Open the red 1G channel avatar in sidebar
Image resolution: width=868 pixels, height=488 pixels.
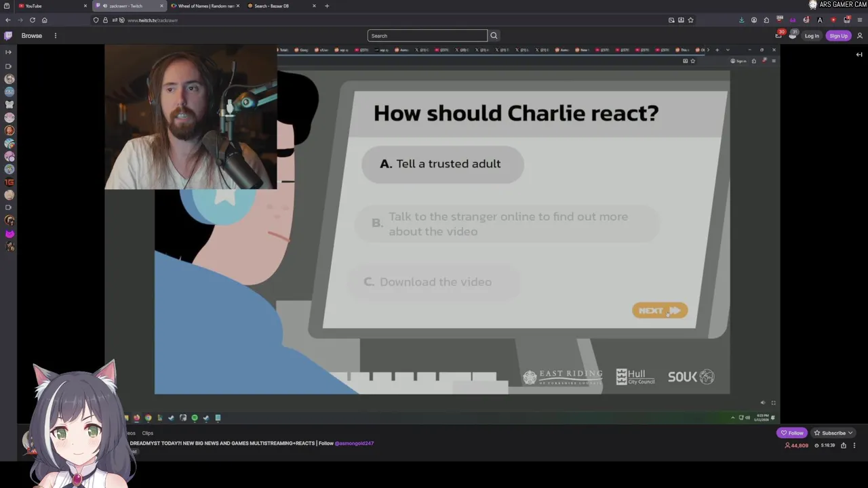point(9,182)
